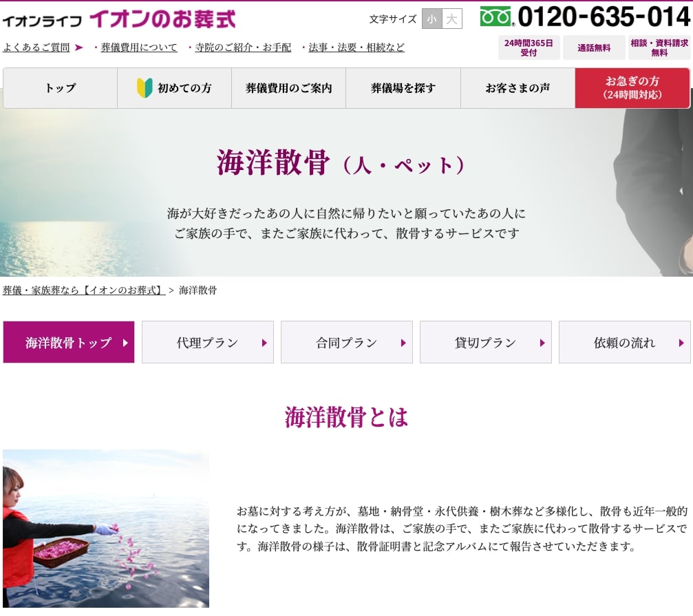The image size is (693, 616).
Task: Set font size to 小
Action: click(431, 19)
